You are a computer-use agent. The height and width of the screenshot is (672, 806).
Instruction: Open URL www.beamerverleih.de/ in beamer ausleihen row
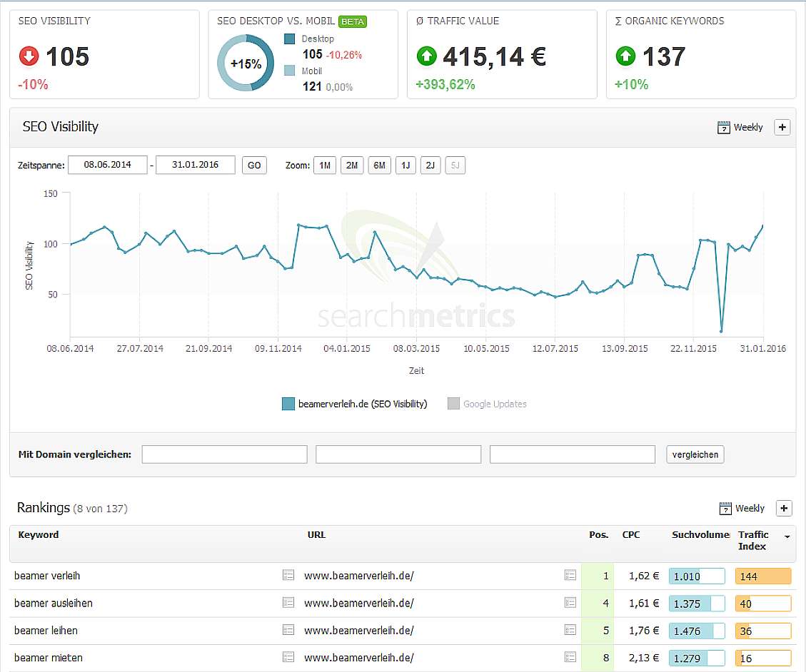click(x=359, y=603)
